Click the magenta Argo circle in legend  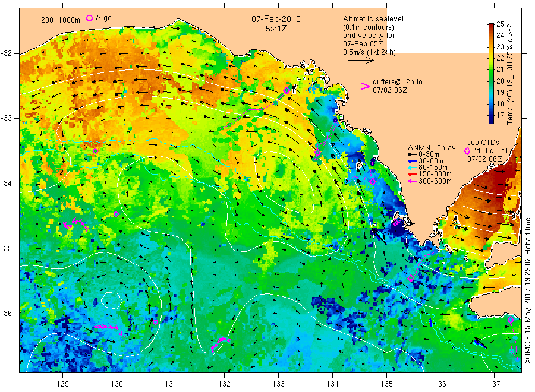89,18
